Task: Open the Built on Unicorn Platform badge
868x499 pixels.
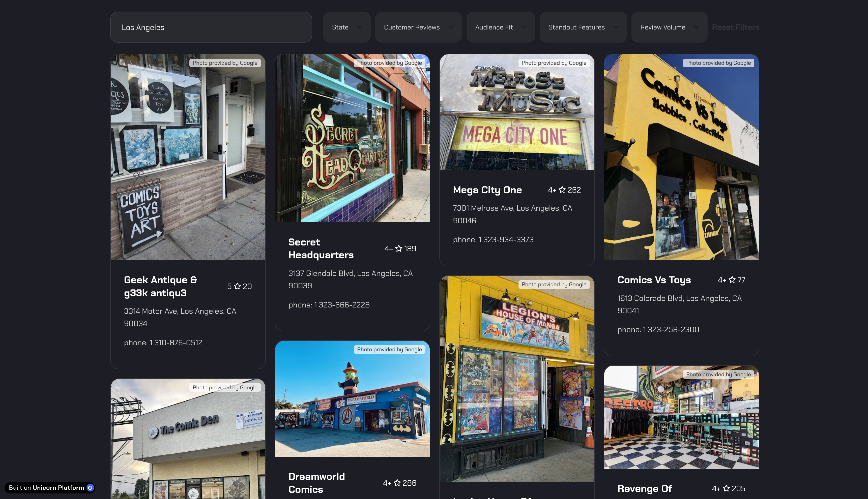Action: coord(50,487)
